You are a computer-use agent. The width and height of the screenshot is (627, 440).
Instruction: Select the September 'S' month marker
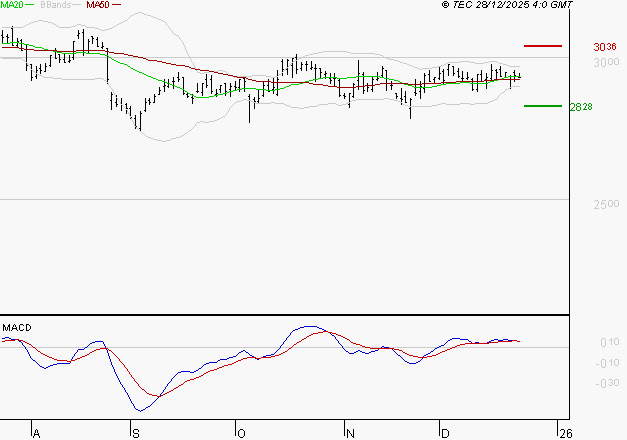pyautogui.click(x=135, y=433)
